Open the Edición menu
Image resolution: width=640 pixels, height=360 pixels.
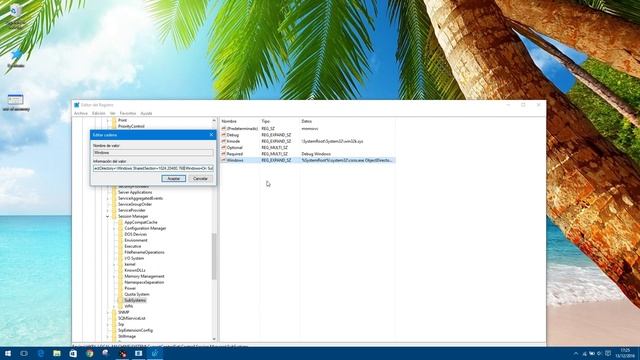(x=99, y=113)
